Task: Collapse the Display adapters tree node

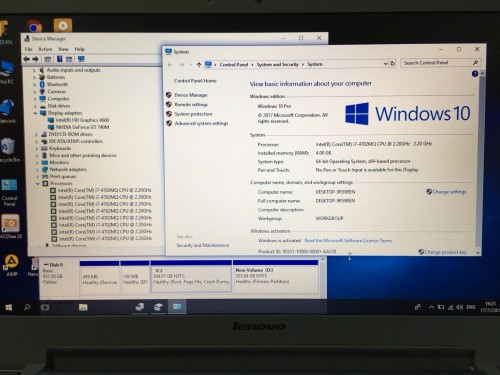Action: [x=35, y=113]
